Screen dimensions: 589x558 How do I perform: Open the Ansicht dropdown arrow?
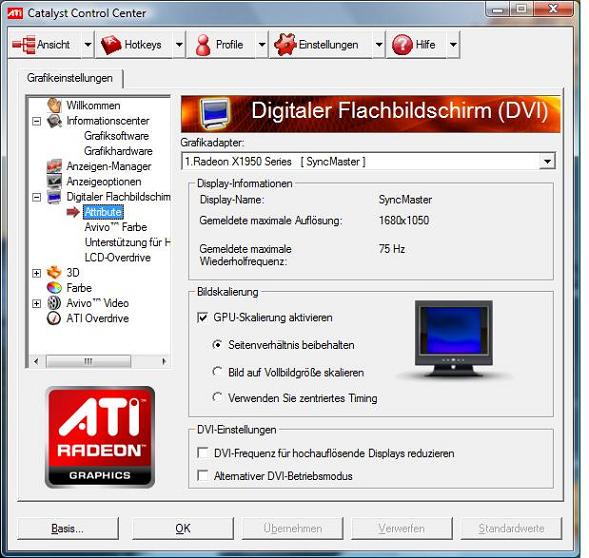88,45
